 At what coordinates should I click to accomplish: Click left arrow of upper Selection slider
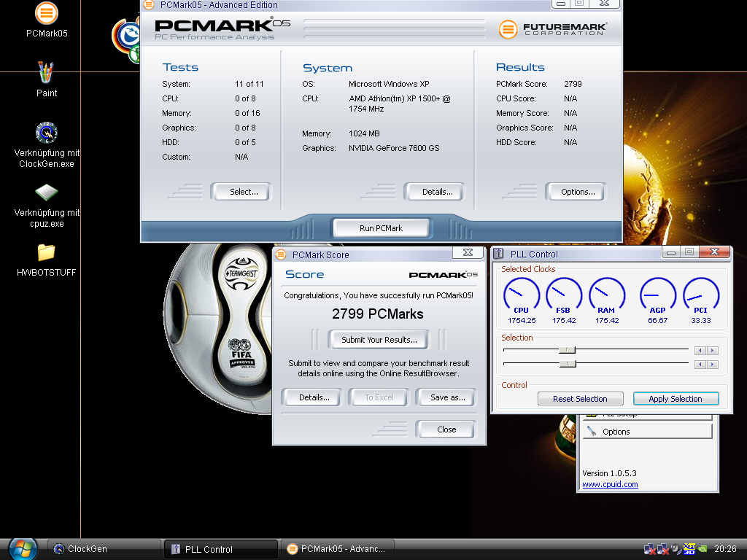pyautogui.click(x=700, y=351)
